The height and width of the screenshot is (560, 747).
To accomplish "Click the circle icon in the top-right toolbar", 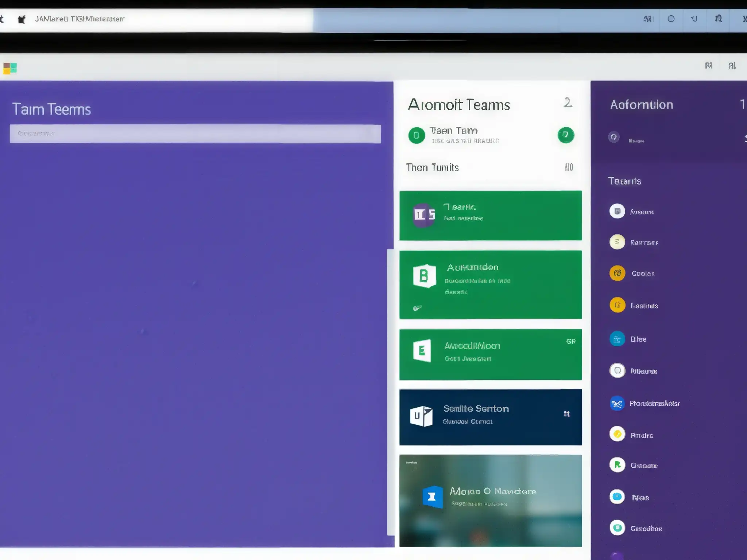I will (671, 19).
